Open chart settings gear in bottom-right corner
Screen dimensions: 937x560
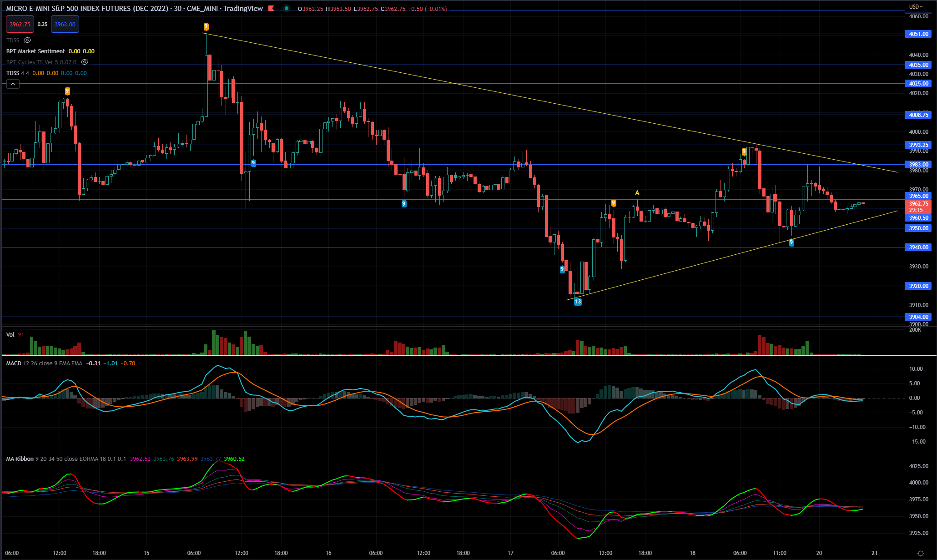point(921,553)
